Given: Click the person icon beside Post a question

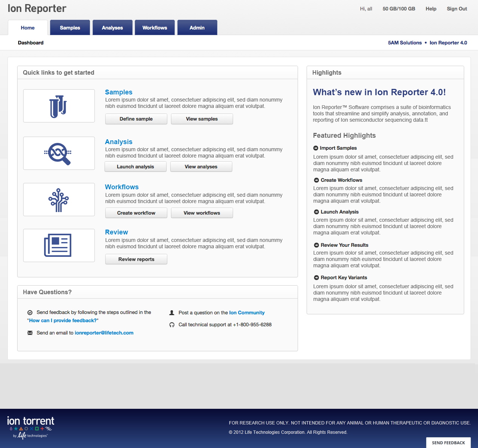Looking at the screenshot, I should click(172, 313).
